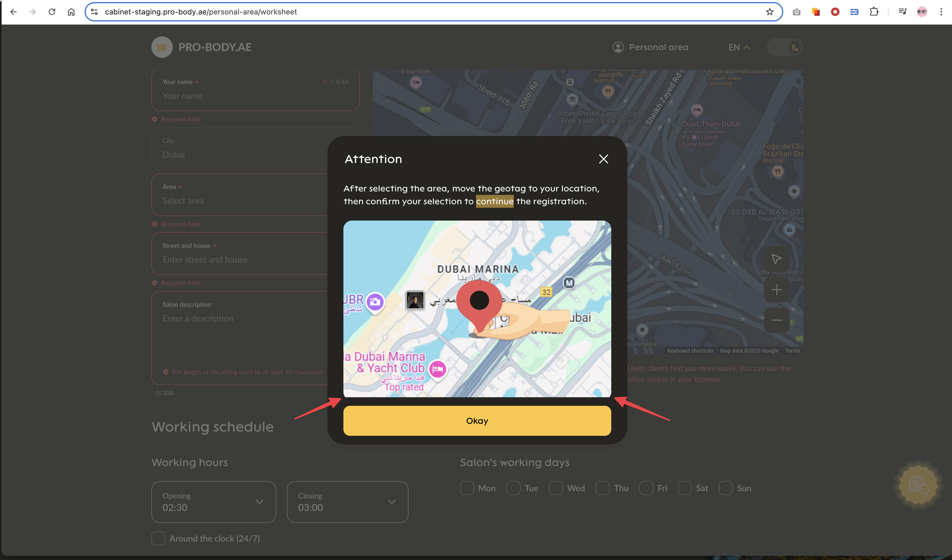The width and height of the screenshot is (952, 560).
Task: Reload the page in browser
Action: click(52, 12)
